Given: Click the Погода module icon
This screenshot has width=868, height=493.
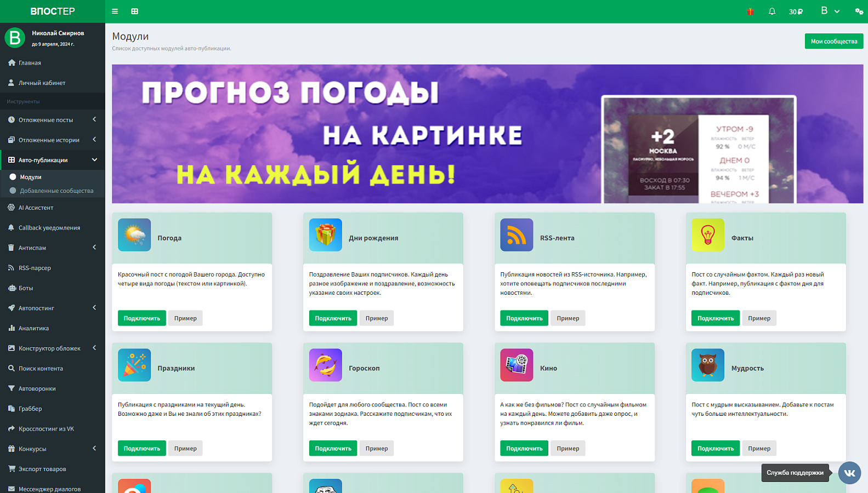Looking at the screenshot, I should [134, 235].
